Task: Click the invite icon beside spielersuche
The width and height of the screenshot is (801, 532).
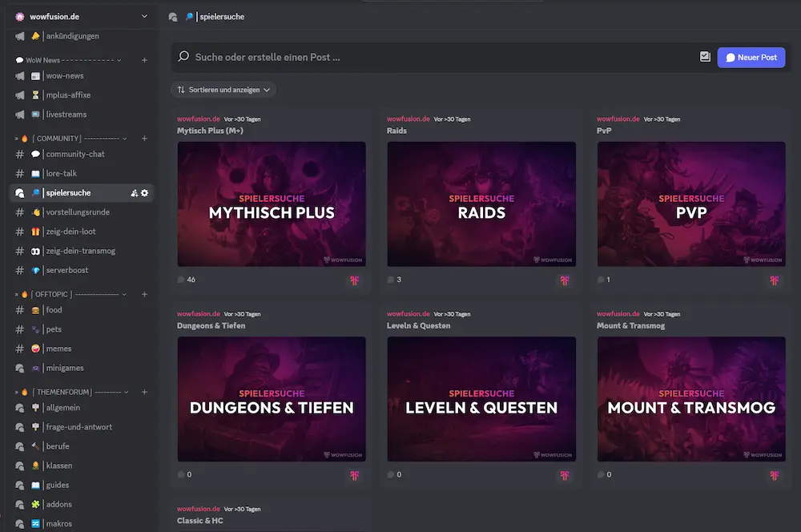Action: [x=134, y=193]
